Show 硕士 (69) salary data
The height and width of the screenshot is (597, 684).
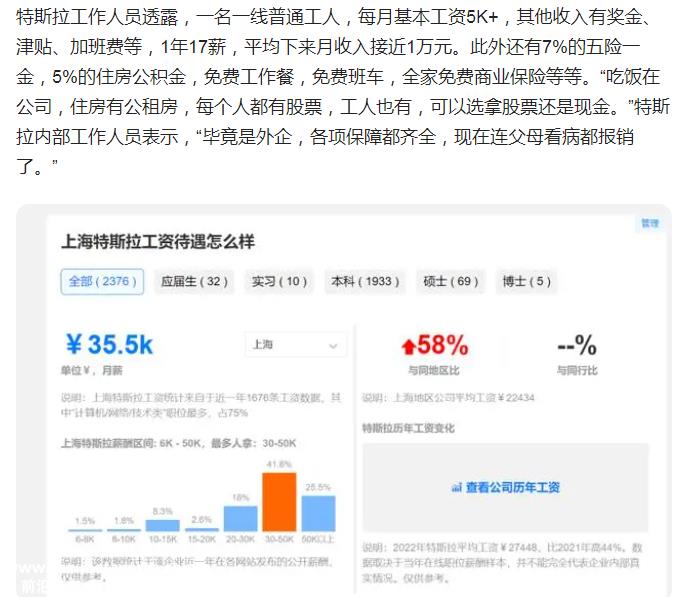point(451,282)
